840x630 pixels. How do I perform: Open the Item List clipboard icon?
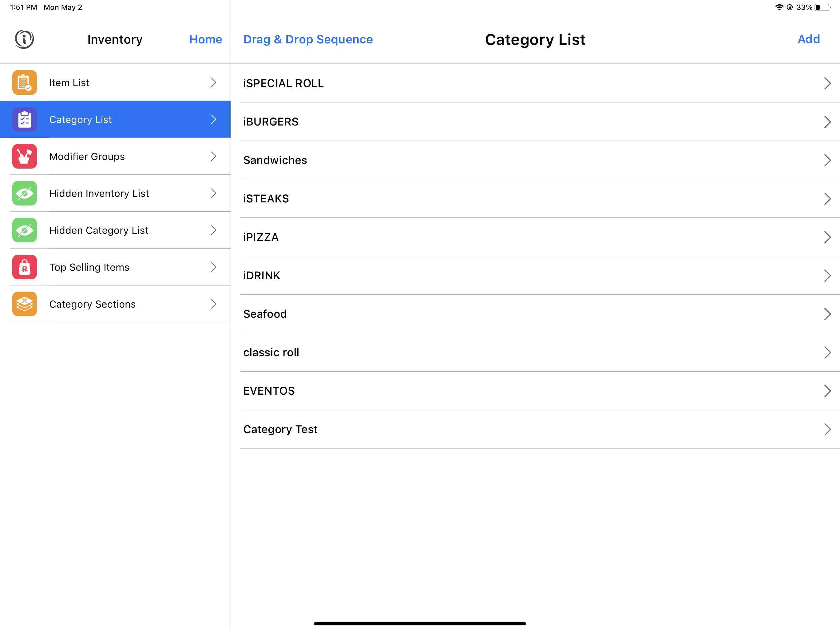24,82
